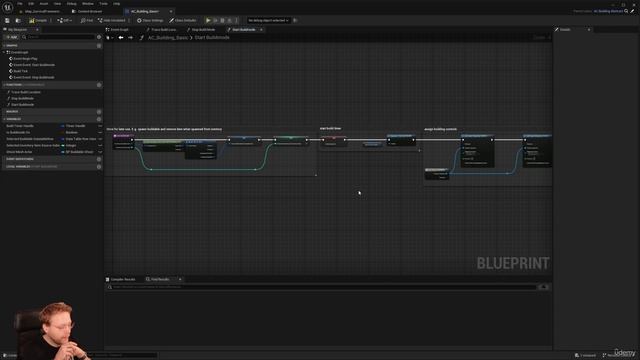Add a new graph with plus icon
The image size is (640, 360).
pos(99,46)
